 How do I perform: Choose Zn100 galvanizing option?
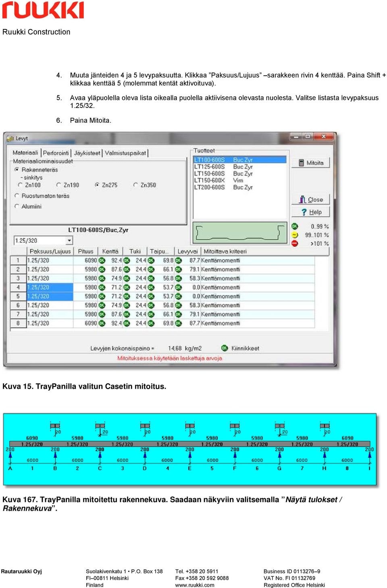click(x=20, y=185)
